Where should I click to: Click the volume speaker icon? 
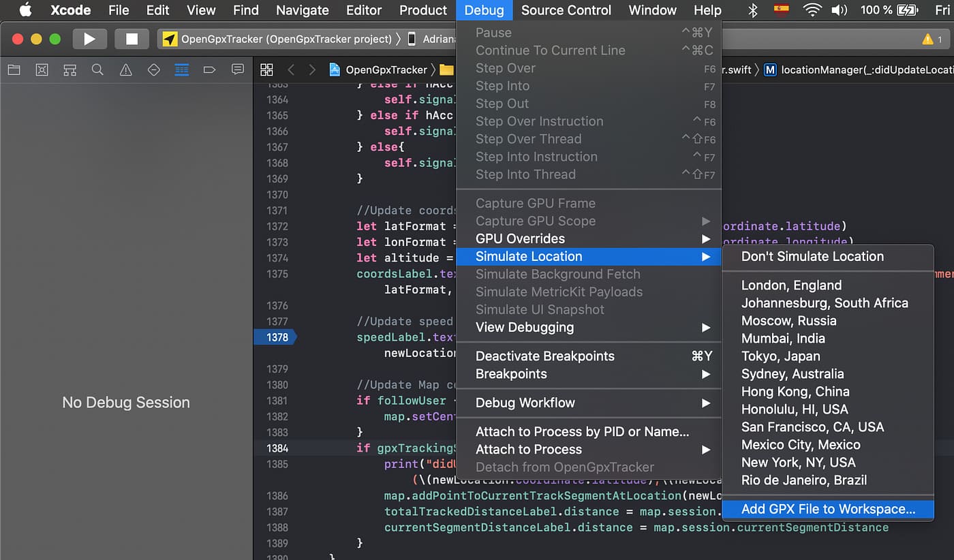click(x=840, y=10)
